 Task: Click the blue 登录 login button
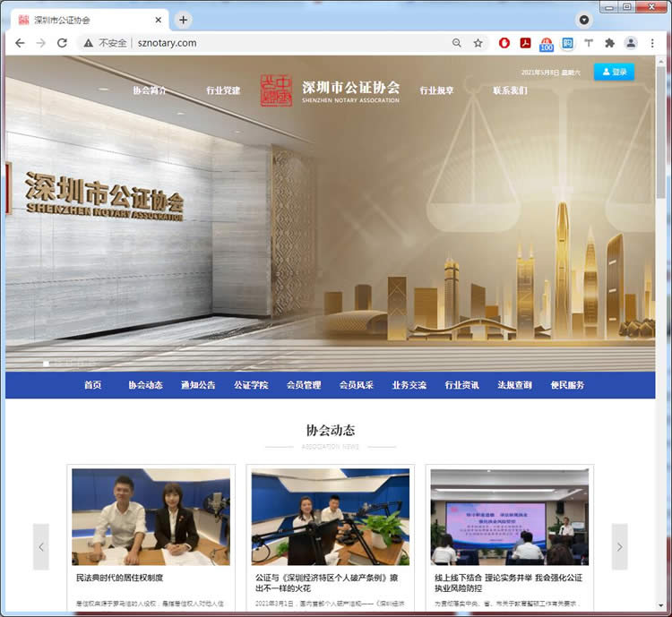click(614, 72)
